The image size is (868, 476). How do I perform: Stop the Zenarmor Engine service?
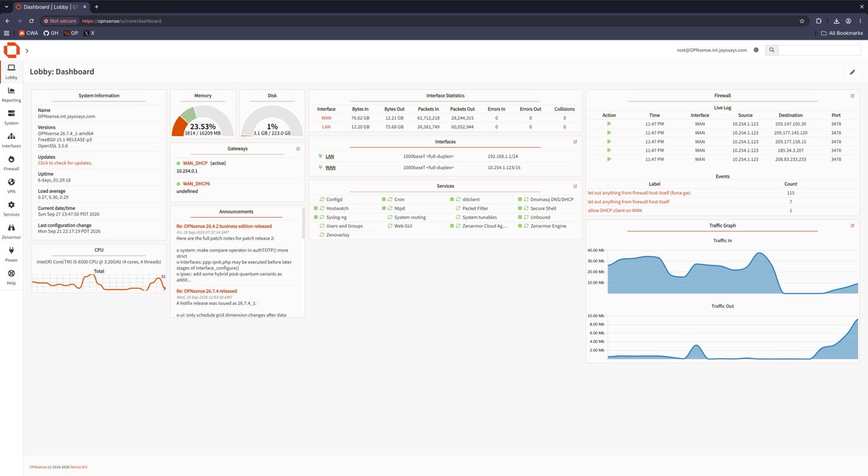click(x=520, y=226)
